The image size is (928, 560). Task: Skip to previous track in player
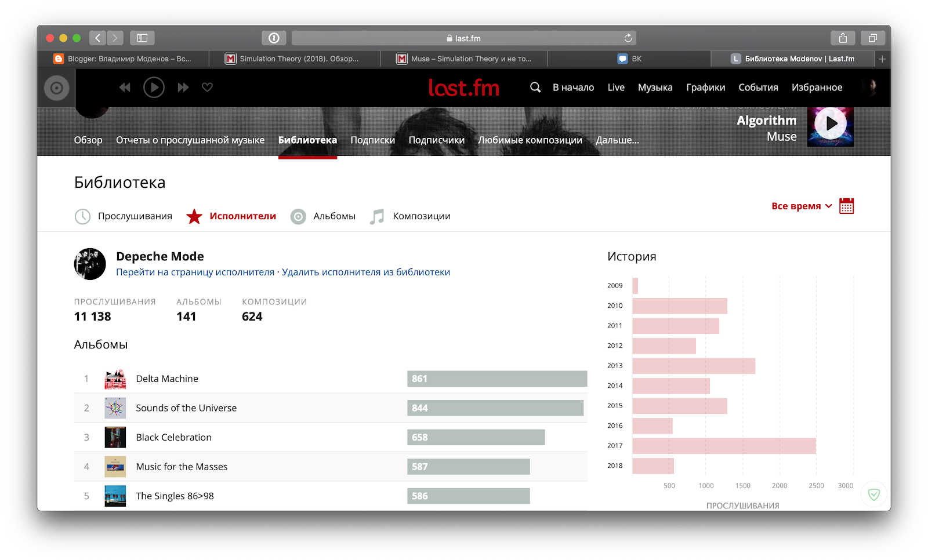point(125,88)
